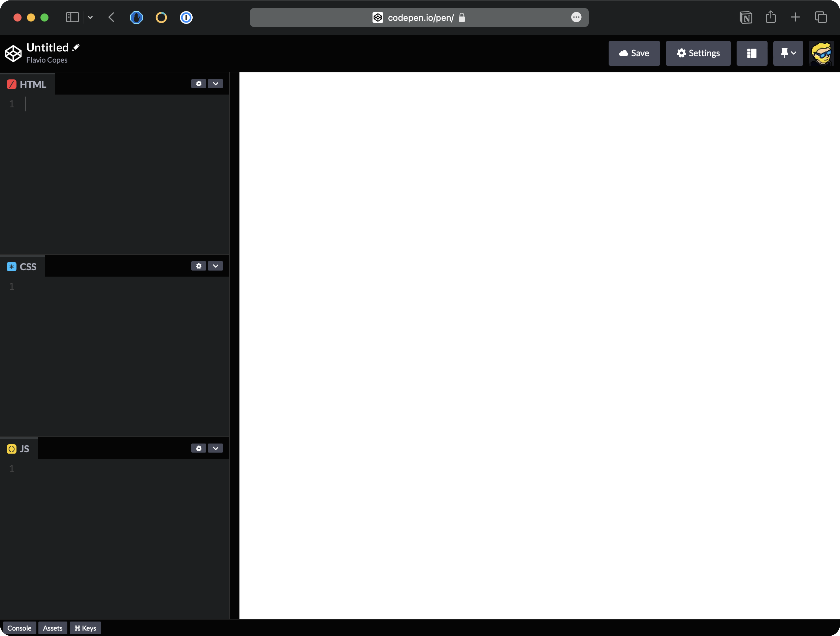Open pen Settings
The image size is (840, 636).
698,53
